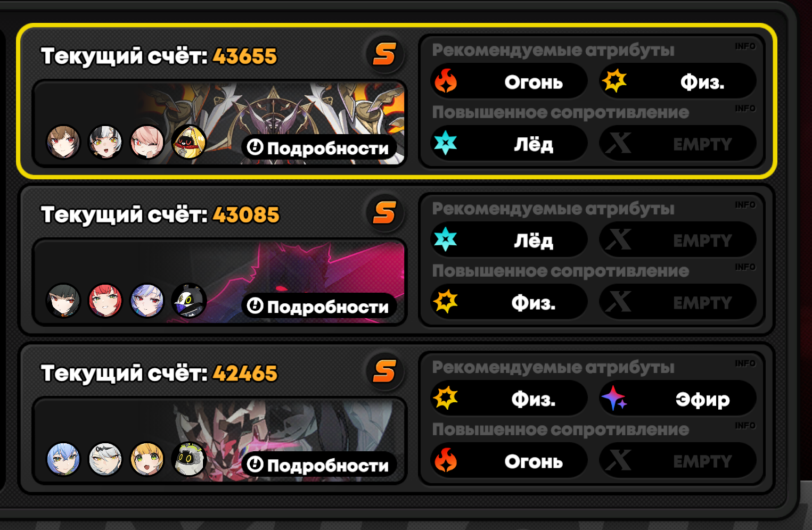Click the blue-haired agent avatar in third team
Image resolution: width=812 pixels, height=530 pixels.
point(63,459)
